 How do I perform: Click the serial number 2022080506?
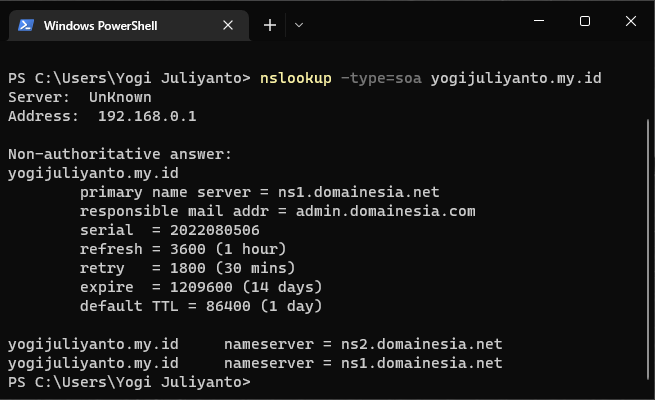[201, 230]
